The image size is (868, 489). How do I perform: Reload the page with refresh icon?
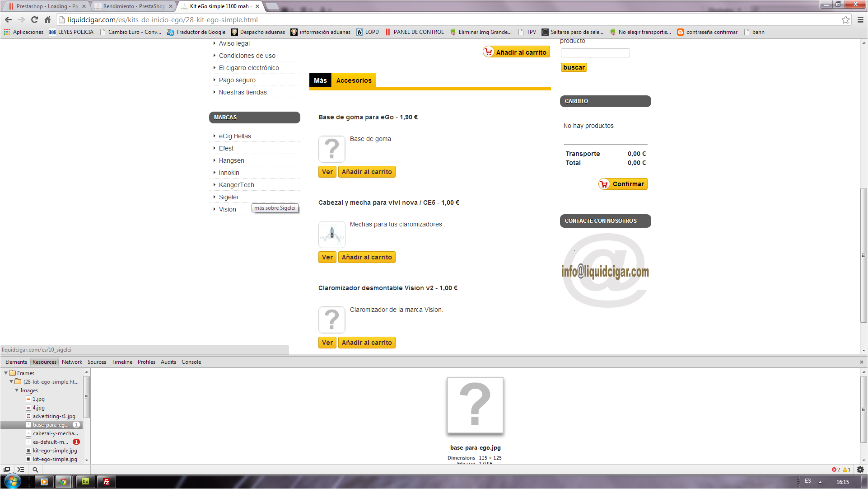click(x=34, y=19)
